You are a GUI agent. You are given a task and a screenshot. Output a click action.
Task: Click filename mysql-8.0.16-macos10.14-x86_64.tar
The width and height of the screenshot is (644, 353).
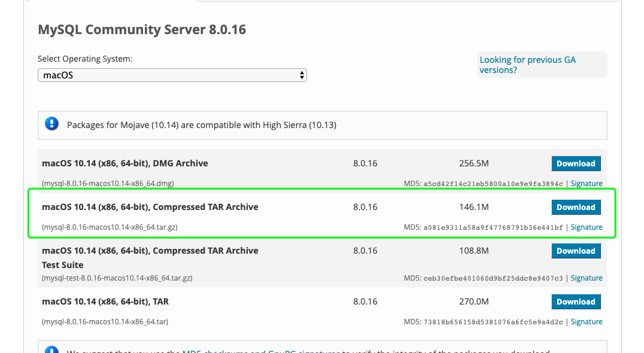(105, 321)
